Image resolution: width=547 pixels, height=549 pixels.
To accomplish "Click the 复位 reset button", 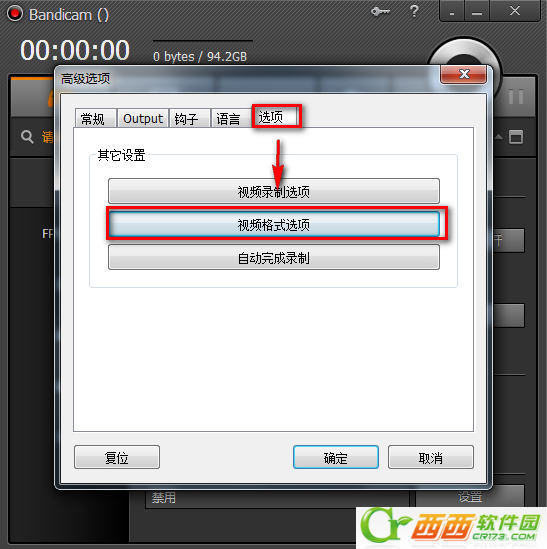I will point(117,457).
